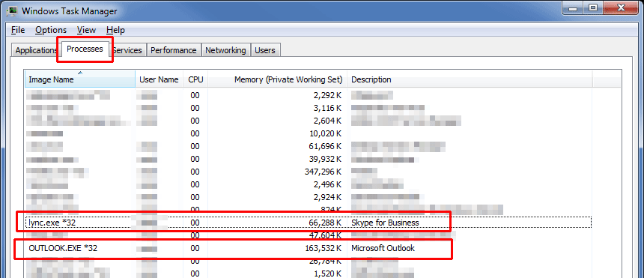Sort by Memory (Private Working Set) column
The width and height of the screenshot is (644, 278).
coord(277,79)
